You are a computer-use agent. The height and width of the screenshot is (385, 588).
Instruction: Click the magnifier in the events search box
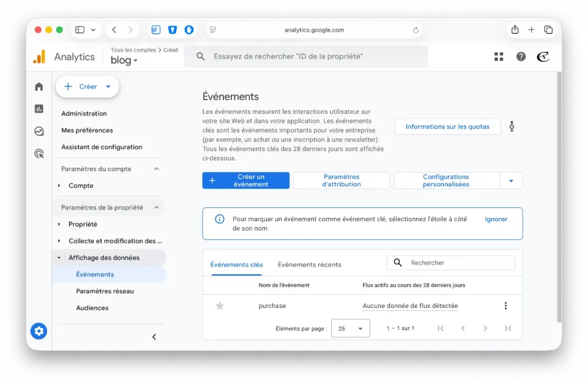(x=398, y=263)
